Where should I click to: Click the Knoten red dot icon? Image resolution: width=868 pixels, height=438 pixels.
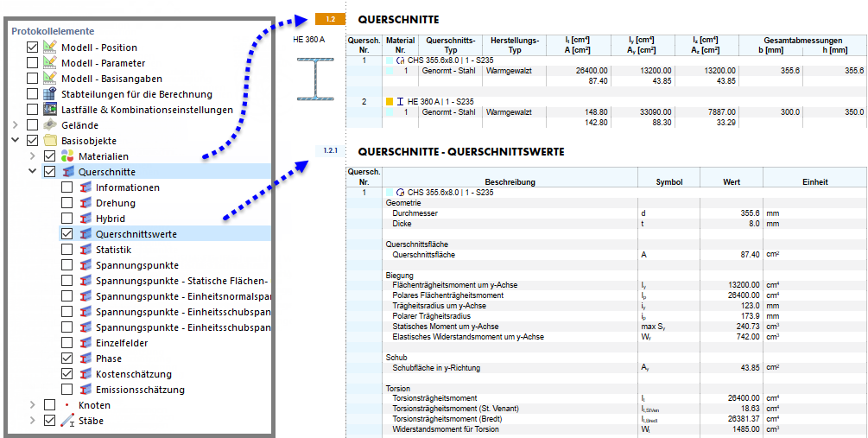[67, 405]
